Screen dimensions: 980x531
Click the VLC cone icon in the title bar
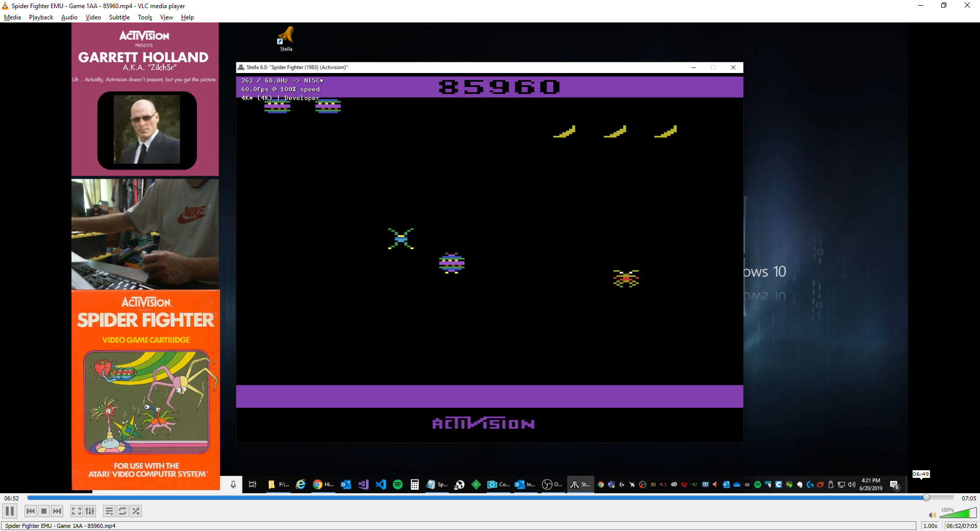5,6
